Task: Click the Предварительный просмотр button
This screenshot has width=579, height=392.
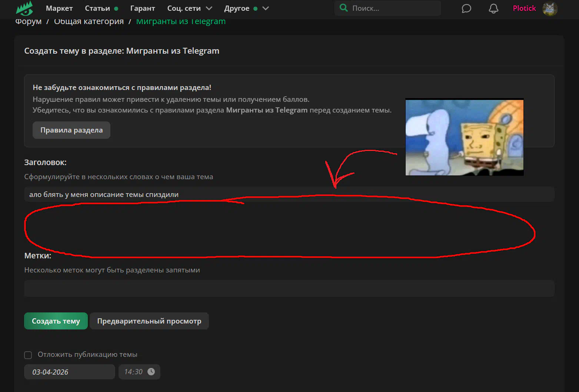Action: tap(149, 321)
